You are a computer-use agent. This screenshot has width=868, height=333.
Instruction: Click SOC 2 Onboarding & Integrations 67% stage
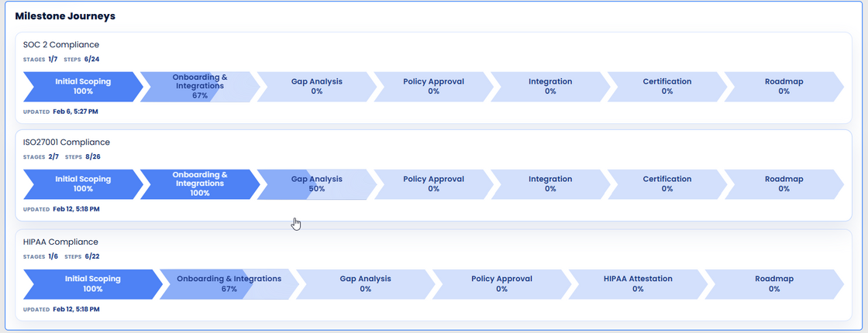click(200, 86)
